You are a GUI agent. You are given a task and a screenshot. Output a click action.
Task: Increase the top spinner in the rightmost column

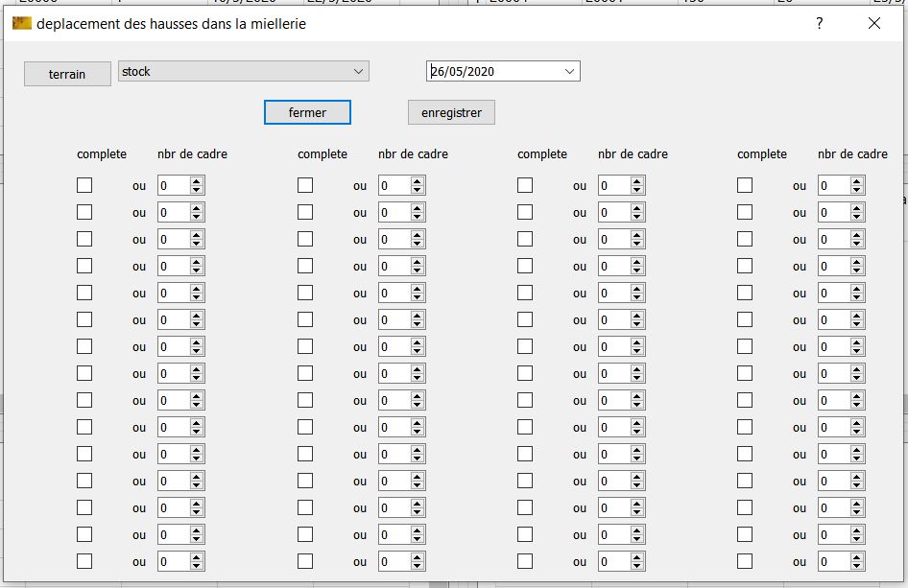click(x=856, y=181)
